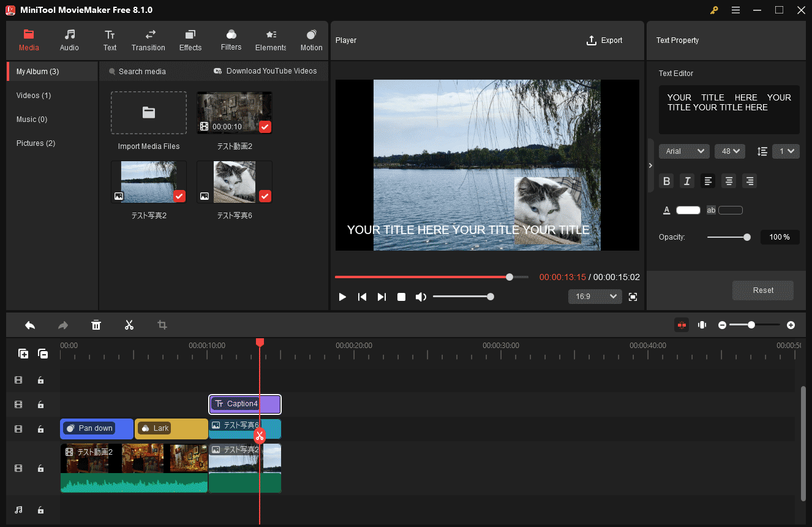Click the Add Track icon
Viewport: 812px width, 527px height.
pos(23,354)
